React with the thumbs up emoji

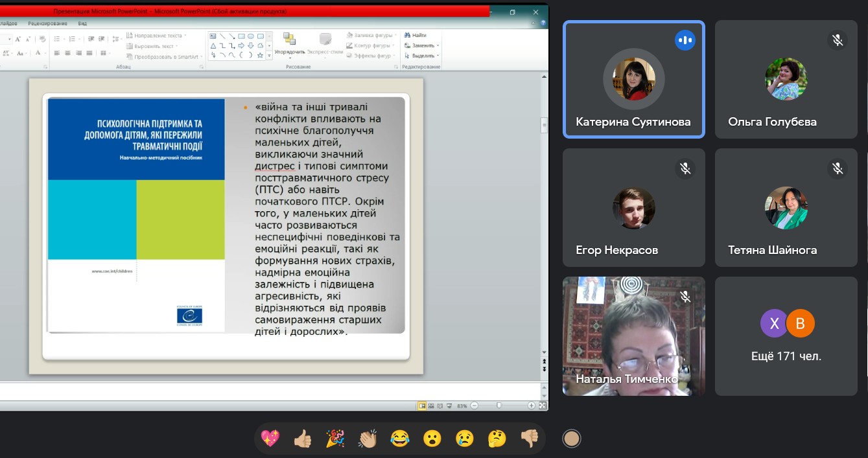coord(303,439)
